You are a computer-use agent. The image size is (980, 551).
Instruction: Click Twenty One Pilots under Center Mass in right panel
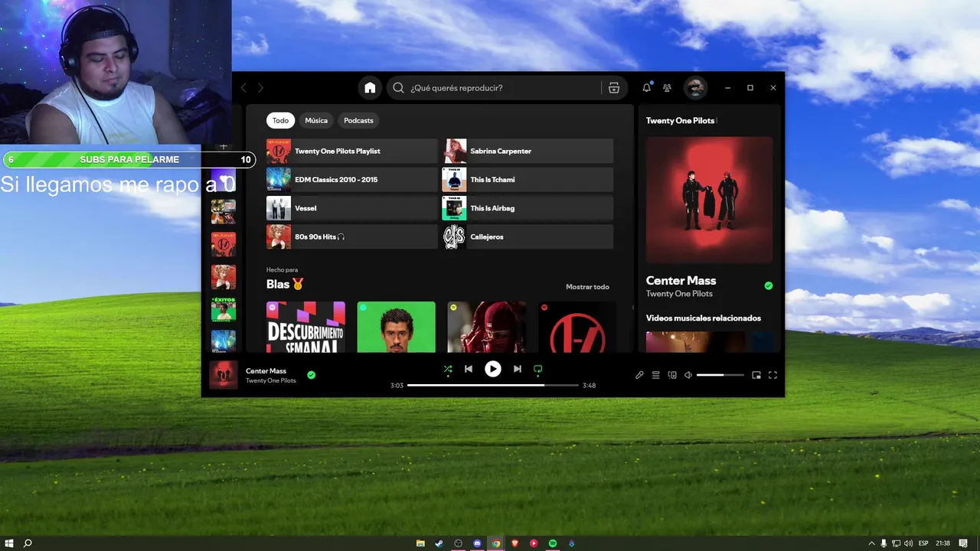[x=679, y=294]
